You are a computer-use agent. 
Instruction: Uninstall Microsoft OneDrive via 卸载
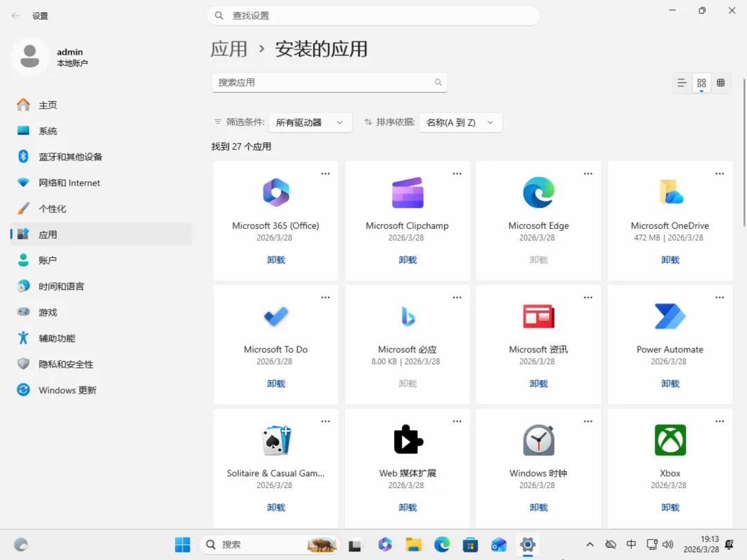coord(670,260)
